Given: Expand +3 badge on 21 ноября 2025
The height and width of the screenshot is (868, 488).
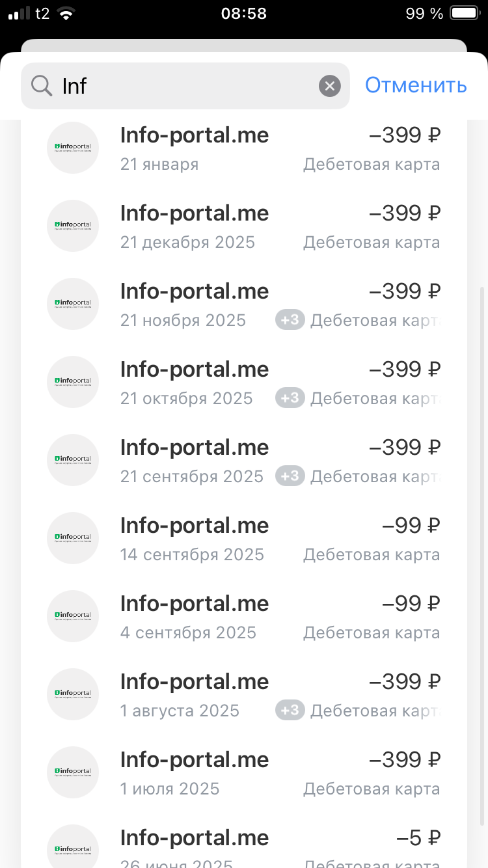Looking at the screenshot, I should (290, 320).
